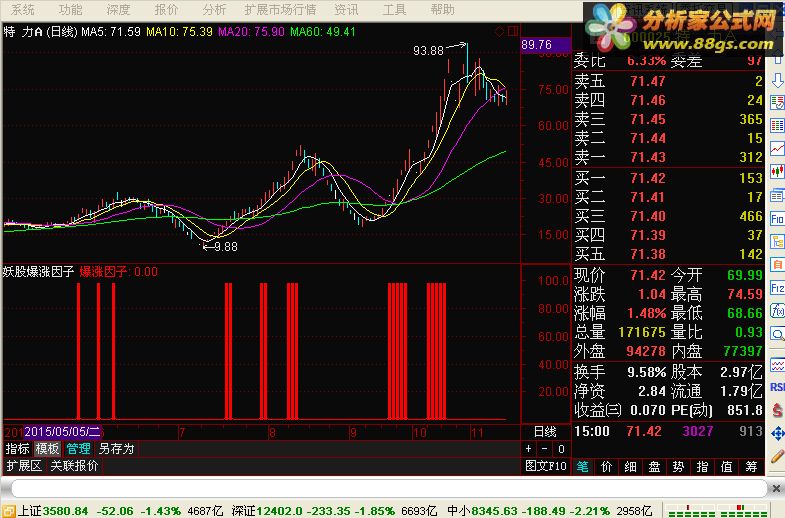This screenshot has width=785, height=518.
Task: Select the 细 tab in bottom panel
Action: coord(630,467)
